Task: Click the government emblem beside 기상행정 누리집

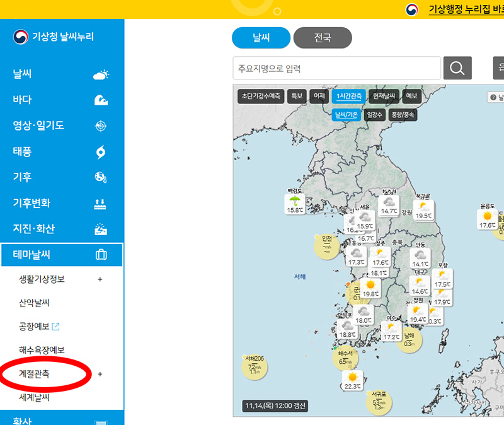Action: [x=412, y=9]
